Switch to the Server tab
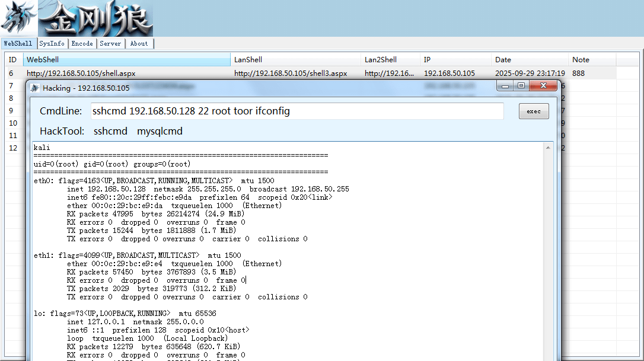Screen dimensions: 644x361 pyautogui.click(x=110, y=43)
